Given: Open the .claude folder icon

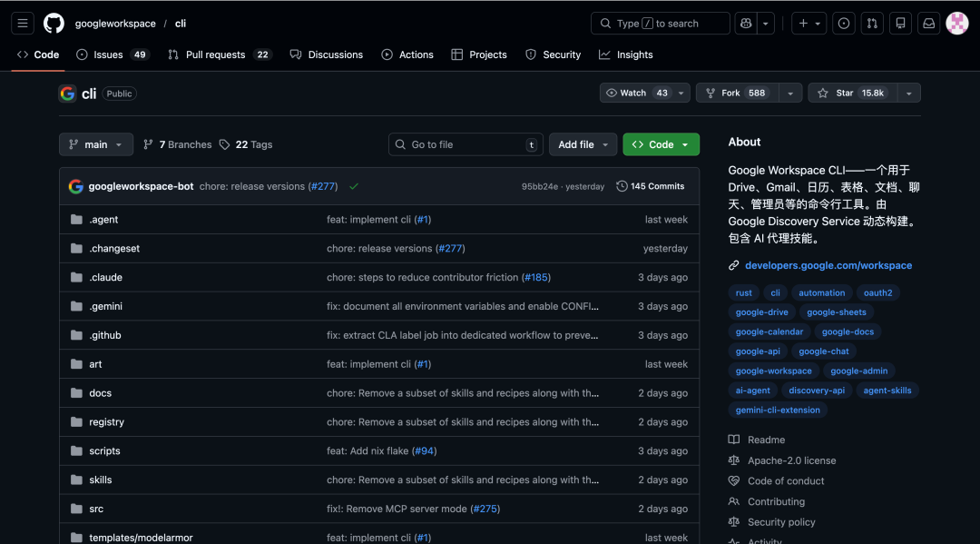Looking at the screenshot, I should pos(76,277).
